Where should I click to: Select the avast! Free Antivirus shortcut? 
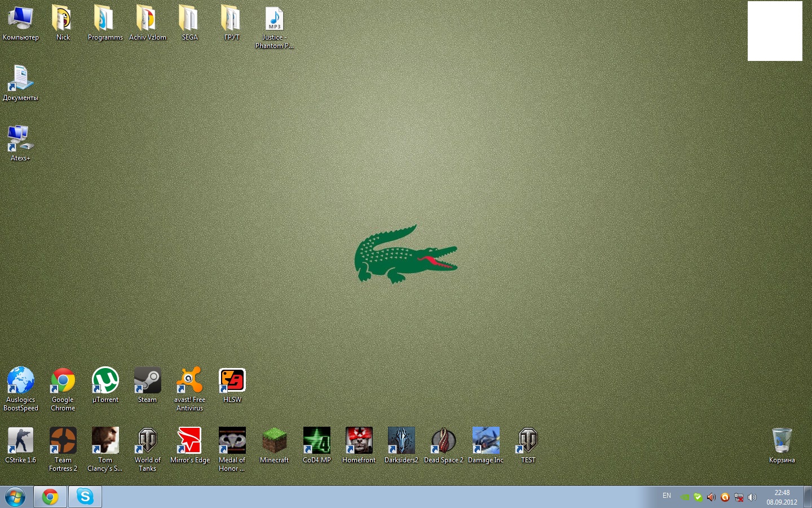(x=190, y=389)
